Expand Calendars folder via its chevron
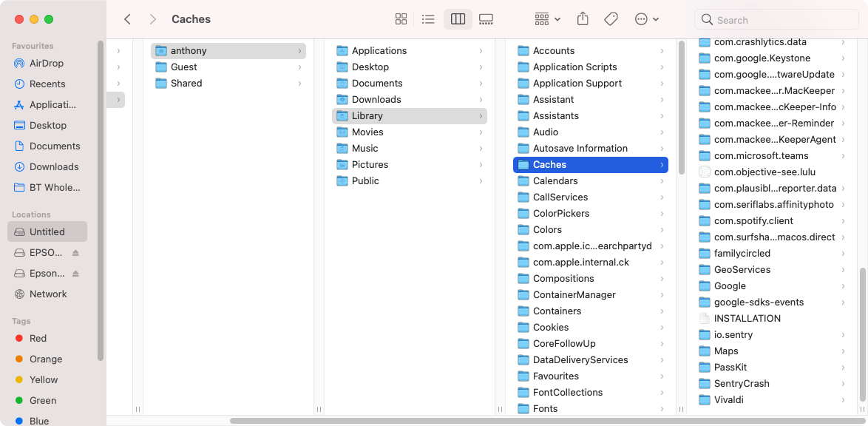 pos(662,181)
